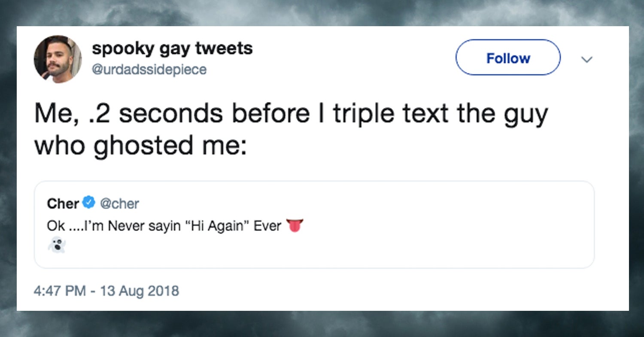Select the @urdadssidepiece handle
This screenshot has height=337, width=644.
[x=150, y=68]
